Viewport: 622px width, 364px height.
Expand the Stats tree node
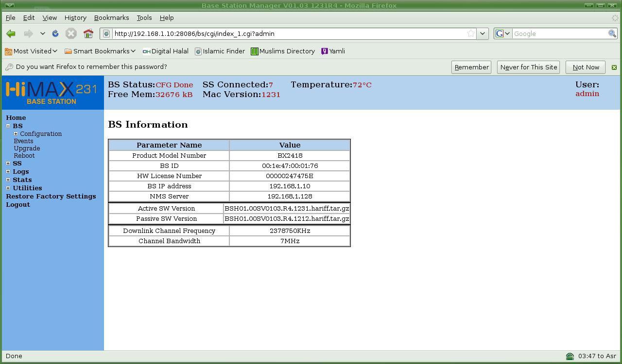pos(8,180)
